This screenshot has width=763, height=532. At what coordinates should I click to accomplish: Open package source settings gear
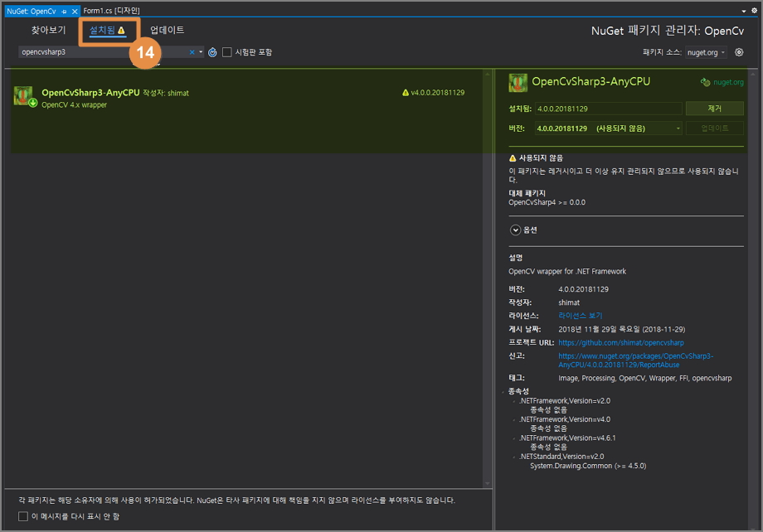(739, 52)
